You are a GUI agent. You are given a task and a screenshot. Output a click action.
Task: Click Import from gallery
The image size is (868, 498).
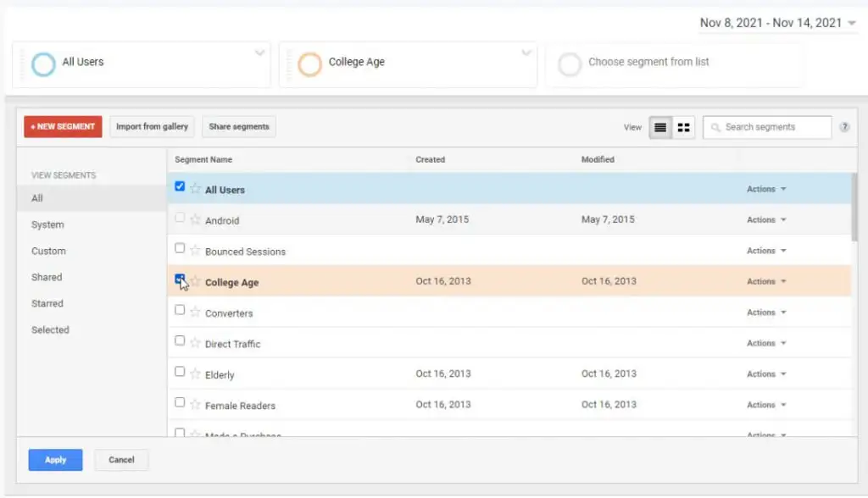point(153,127)
